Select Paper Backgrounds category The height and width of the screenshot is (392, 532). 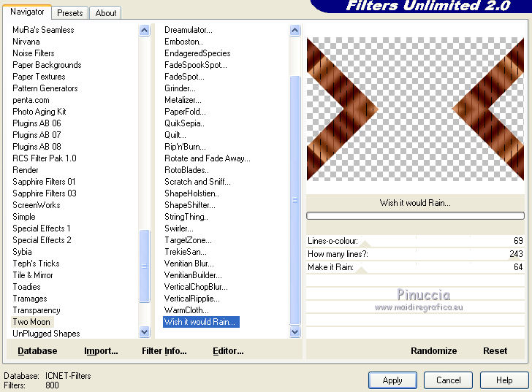pos(47,65)
